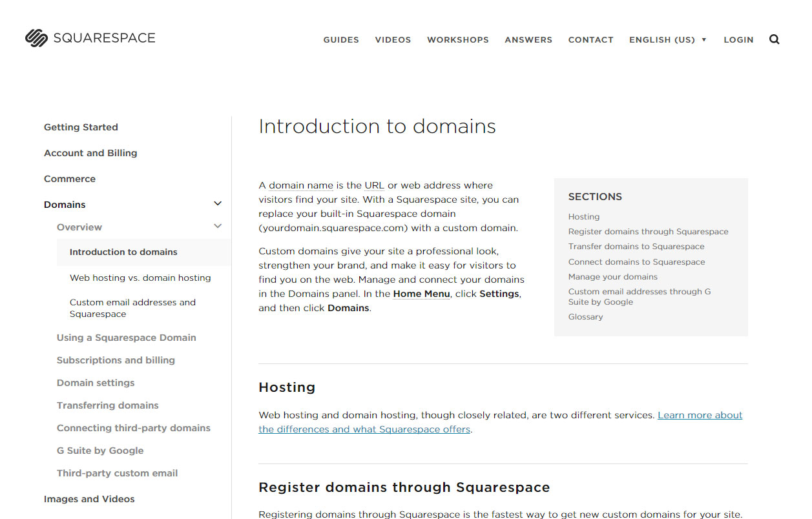Image resolution: width=812 pixels, height=519 pixels.
Task: Open Answers in top navigation
Action: 528,39
